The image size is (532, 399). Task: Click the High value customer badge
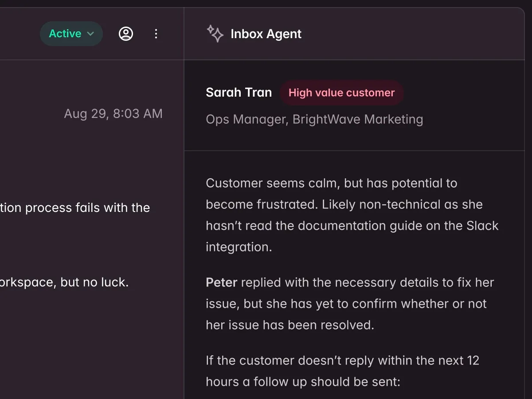pyautogui.click(x=341, y=93)
